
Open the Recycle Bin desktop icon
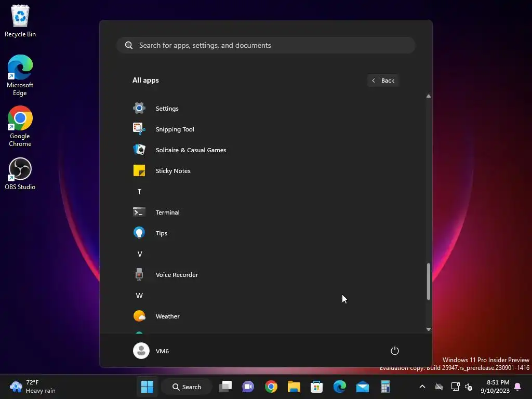click(x=20, y=21)
